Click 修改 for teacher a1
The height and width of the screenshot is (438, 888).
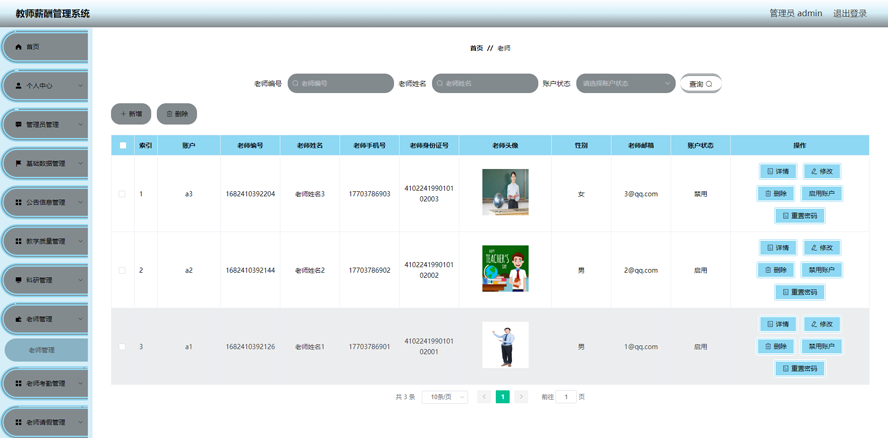point(822,324)
